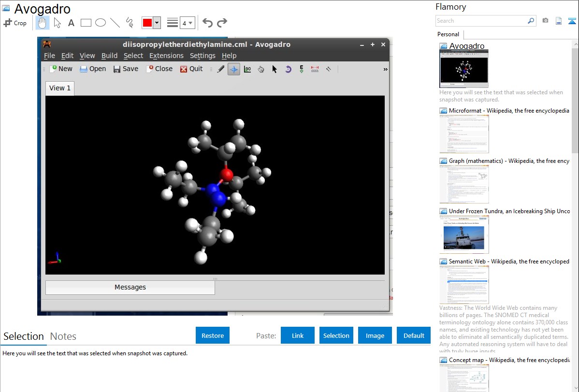Image resolution: width=579 pixels, height=392 pixels.
Task: Open the View menu in Avogadro
Action: click(x=87, y=56)
